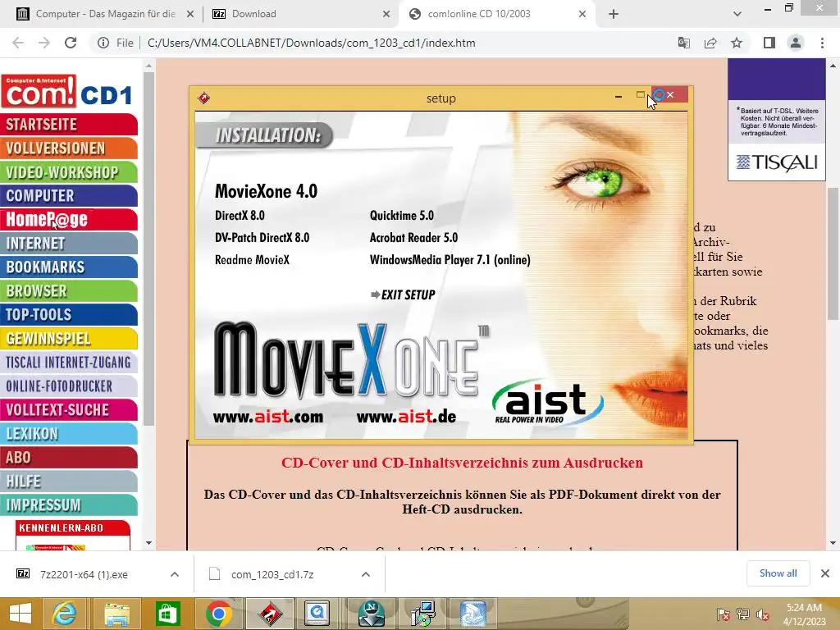Click the com! CD1 logo
This screenshot has height=630, width=840.
point(67,92)
